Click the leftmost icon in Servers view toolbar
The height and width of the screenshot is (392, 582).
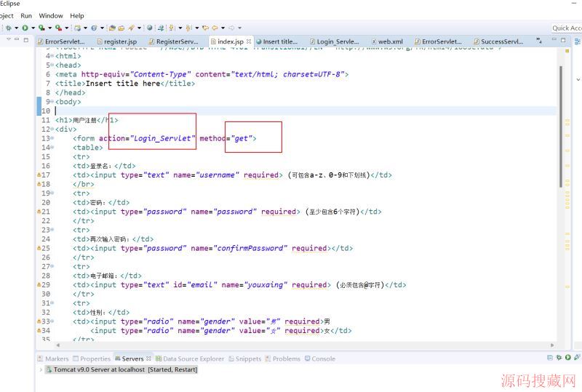click(x=550, y=358)
